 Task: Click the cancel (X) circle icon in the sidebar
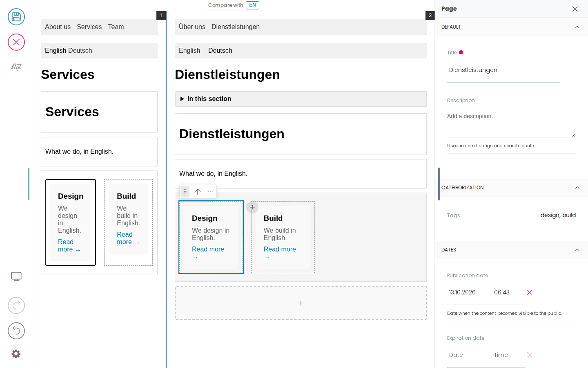point(16,42)
